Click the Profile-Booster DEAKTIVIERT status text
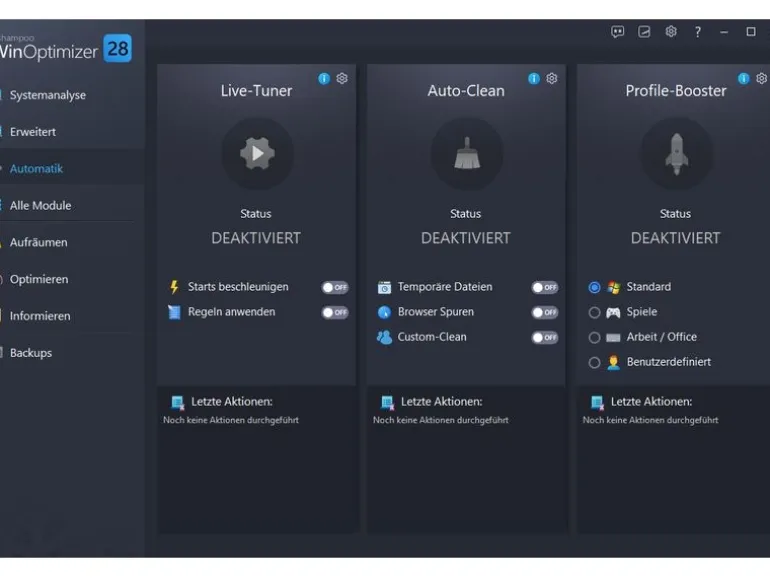 pos(675,238)
